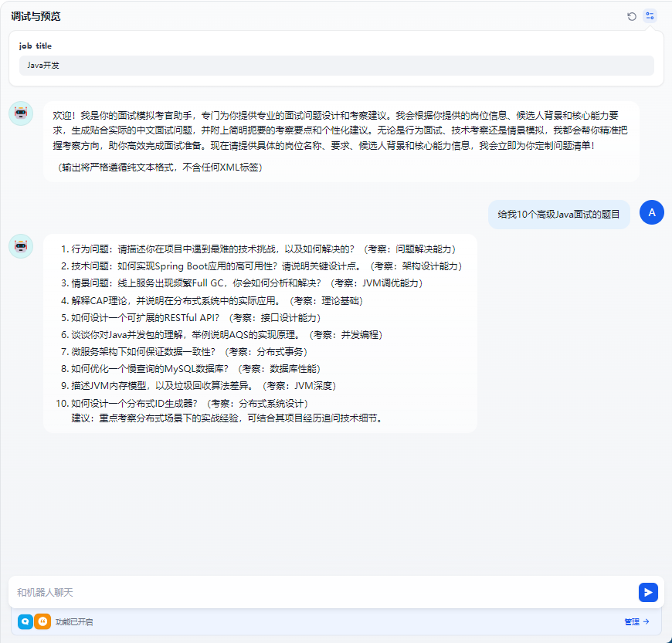
Task: Click the orange feature icon in footer
Action: [42, 621]
